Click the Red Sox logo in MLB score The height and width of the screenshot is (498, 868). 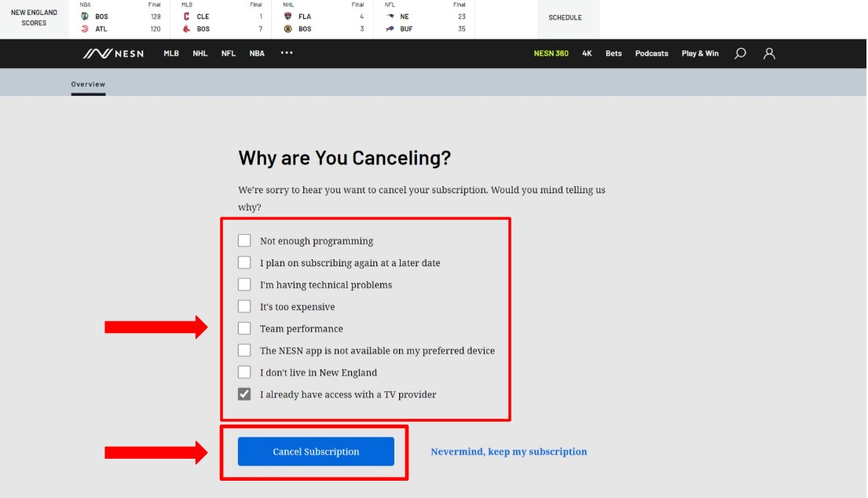pyautogui.click(x=186, y=29)
